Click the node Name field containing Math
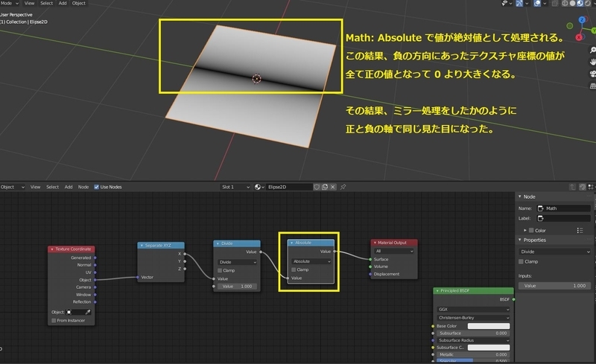Screen dimensions: 596x364 (x=564, y=208)
